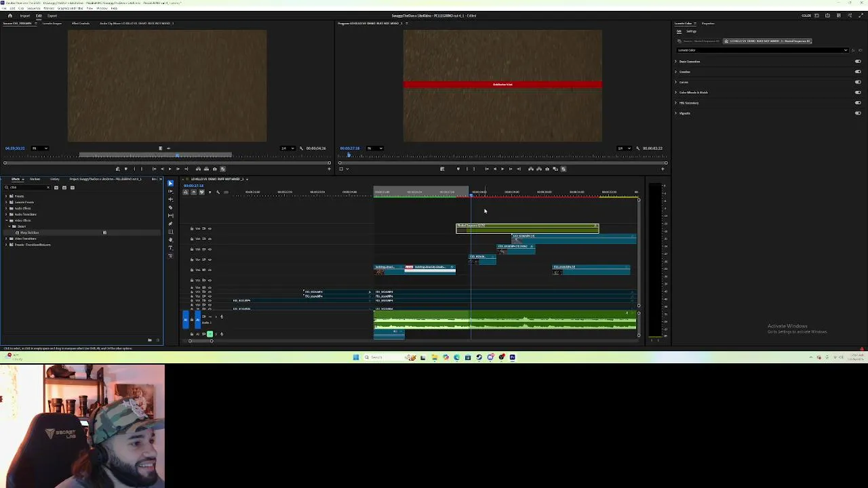Image resolution: width=868 pixels, height=488 pixels.
Task: Toggle HSL Secondary section on or off
Action: click(858, 103)
